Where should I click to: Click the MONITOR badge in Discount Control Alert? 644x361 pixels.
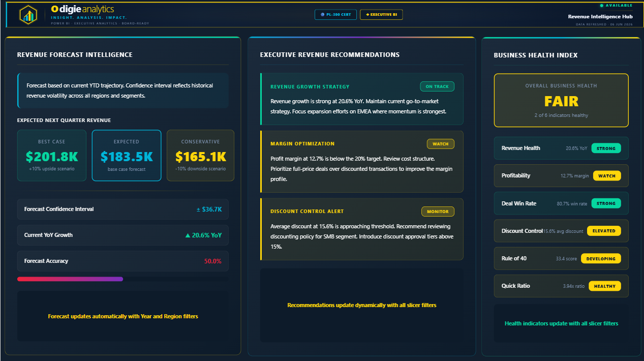point(438,211)
